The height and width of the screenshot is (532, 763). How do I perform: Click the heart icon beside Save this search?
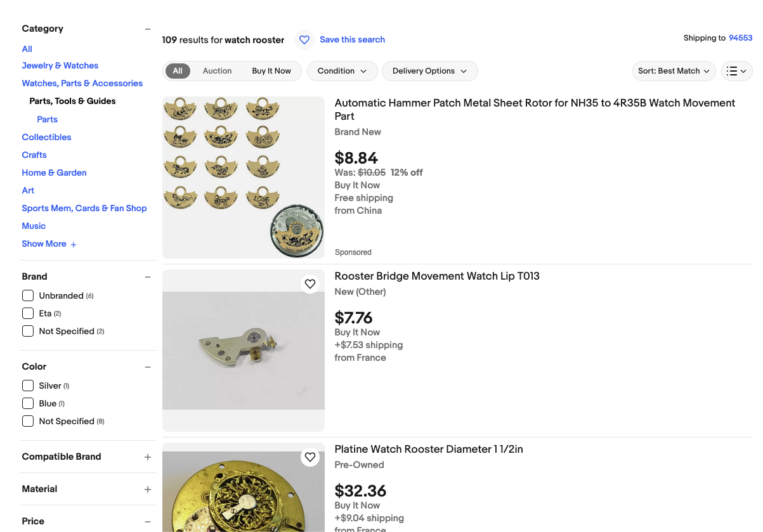point(304,40)
